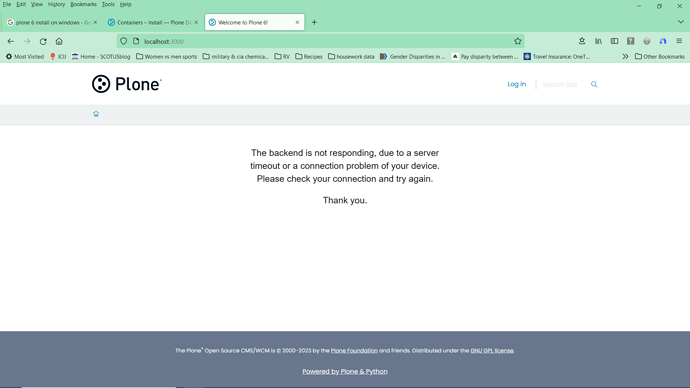Close the Containers – Install tab
The image size is (690, 388).
tap(196, 22)
